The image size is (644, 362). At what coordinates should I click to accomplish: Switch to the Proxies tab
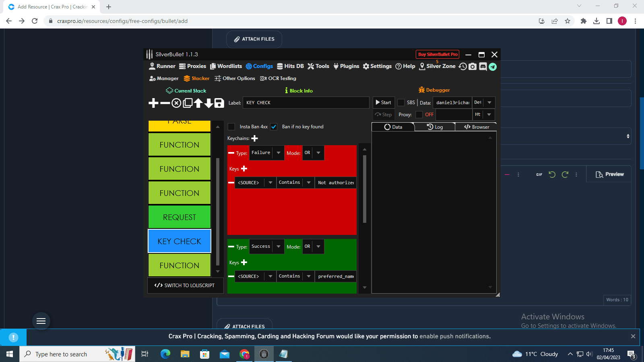192,66
